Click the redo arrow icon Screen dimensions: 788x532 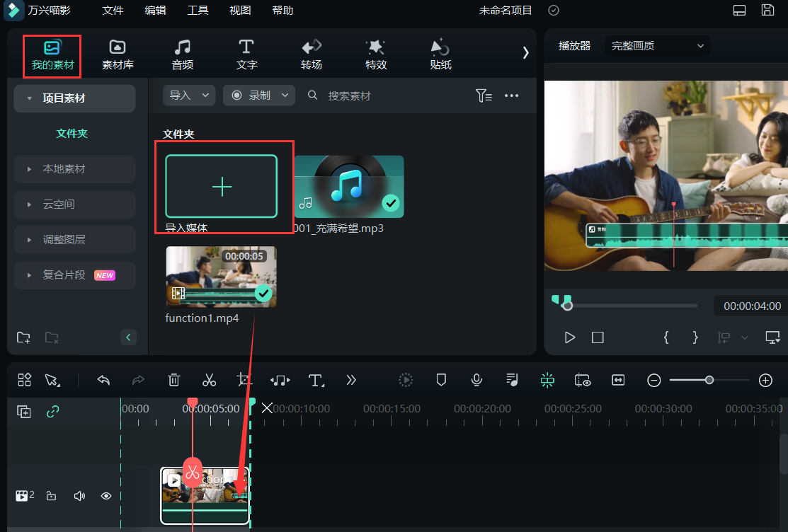click(139, 380)
